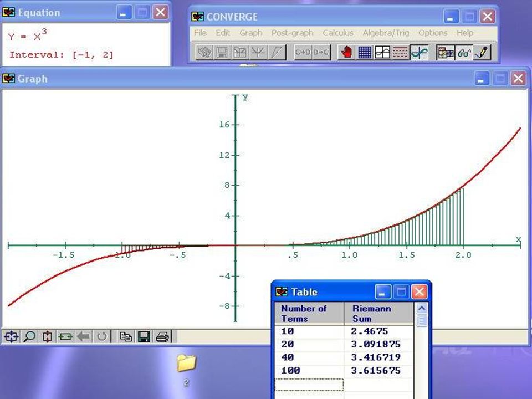Open the Algebra/Trig menu
The height and width of the screenshot is (399, 532).
coord(386,33)
